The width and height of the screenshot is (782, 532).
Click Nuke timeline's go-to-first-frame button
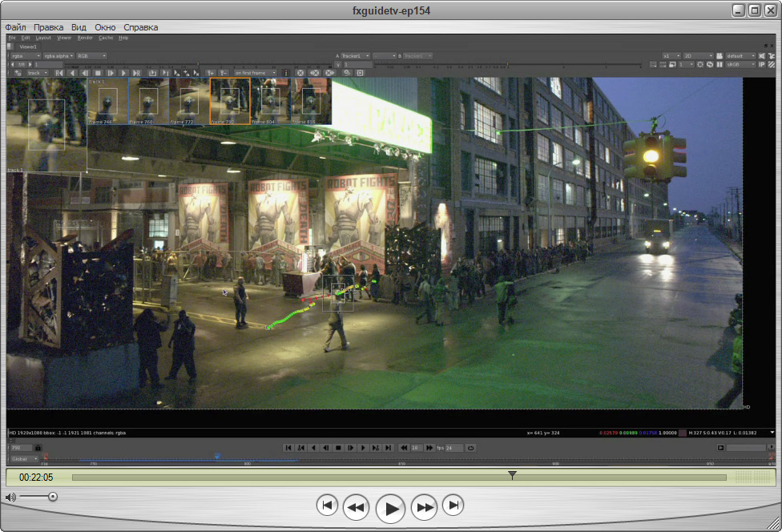pos(288,448)
